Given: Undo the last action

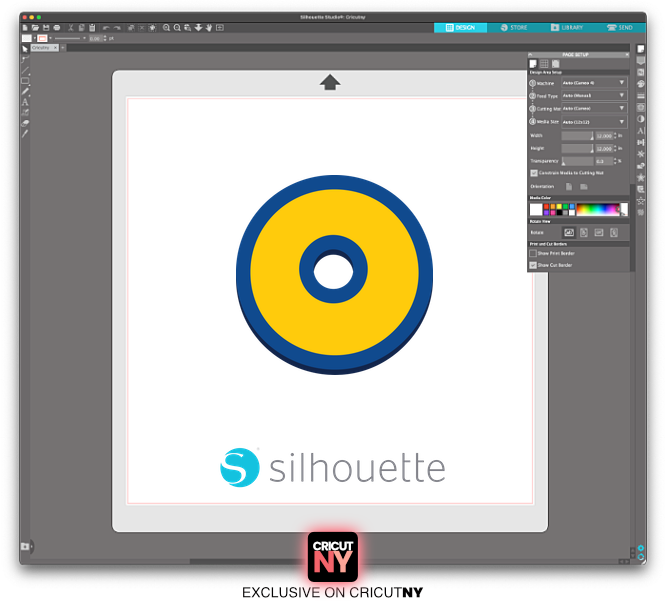Looking at the screenshot, I should (106, 28).
